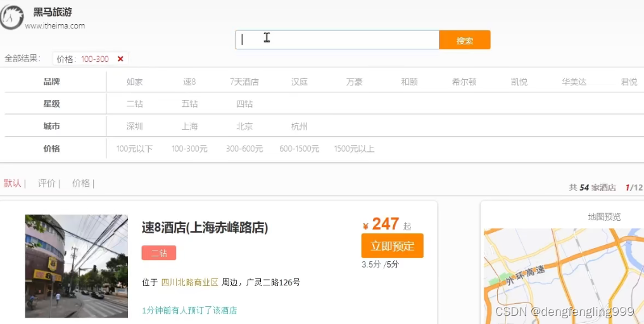644x324 pixels.
Task: Select star level 二钻 in filter row
Action: [135, 104]
